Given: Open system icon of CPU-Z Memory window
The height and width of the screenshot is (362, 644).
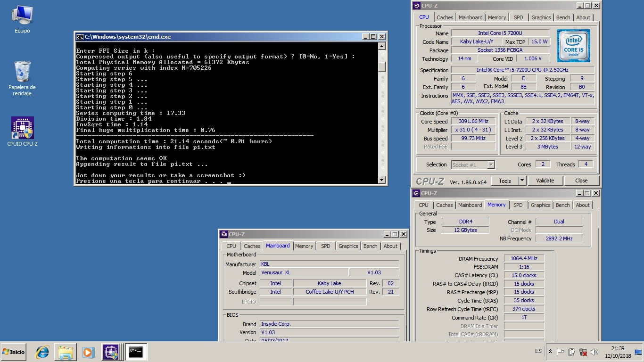Looking at the screenshot, I should pos(416,193).
